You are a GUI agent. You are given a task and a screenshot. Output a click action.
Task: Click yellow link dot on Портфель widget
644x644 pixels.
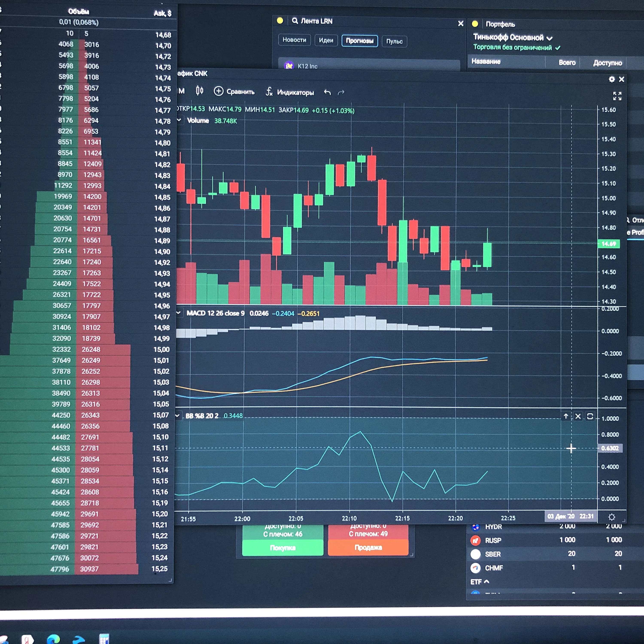coord(475,24)
